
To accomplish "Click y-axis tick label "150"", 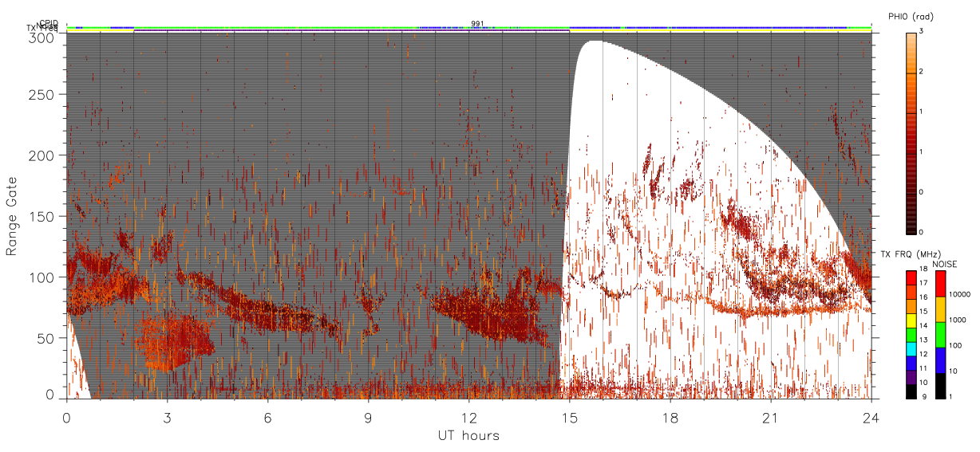I will tap(43, 217).
